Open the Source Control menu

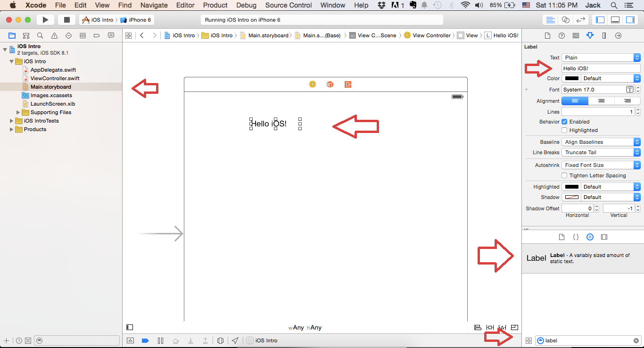tap(289, 5)
